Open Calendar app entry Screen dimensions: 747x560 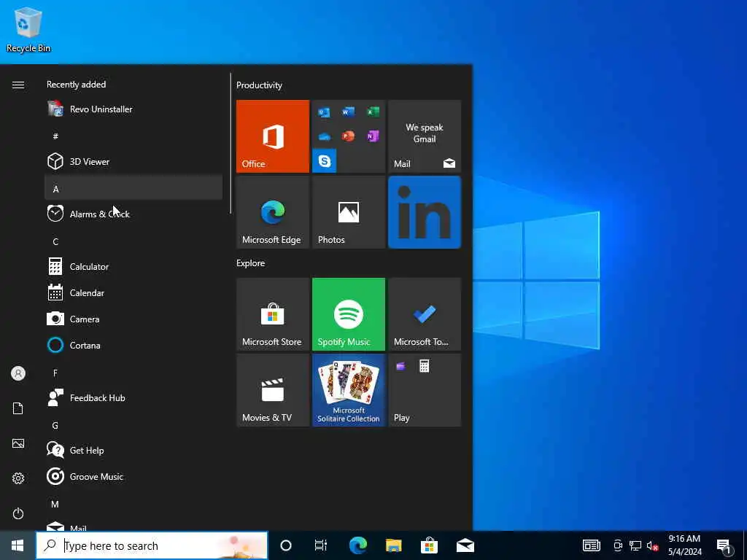click(133, 292)
